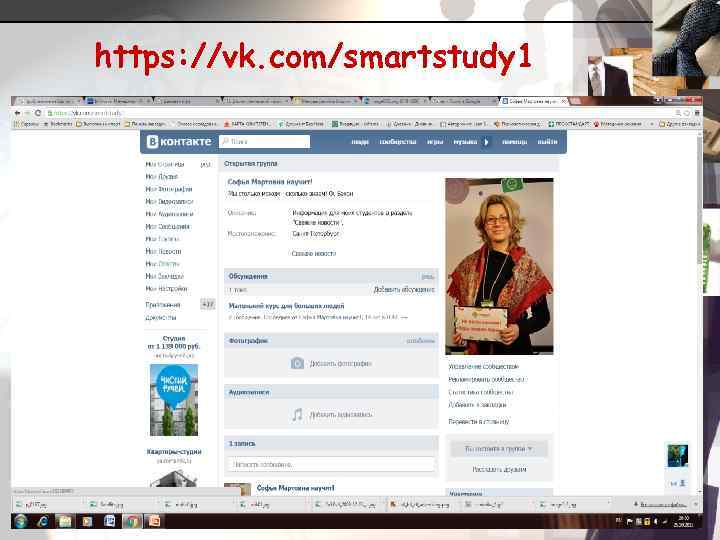Click 'Рекламировать сообщество' link
The height and width of the screenshot is (540, 720).
(487, 380)
